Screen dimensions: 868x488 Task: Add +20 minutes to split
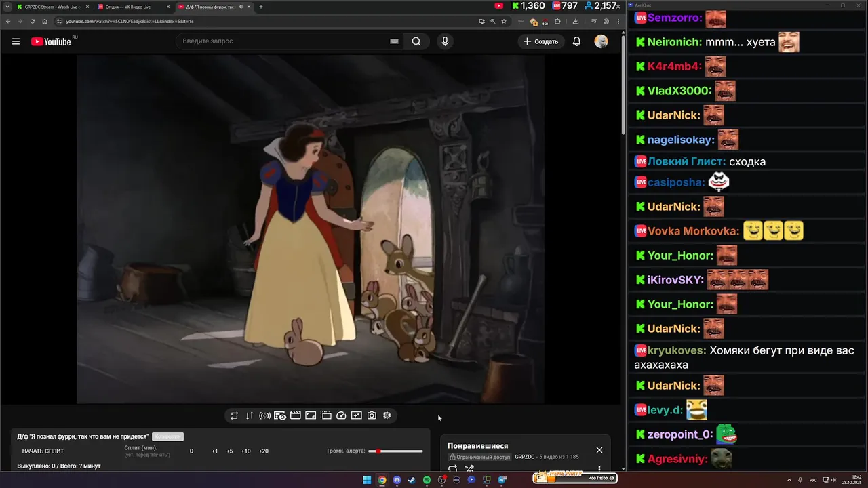tap(264, 451)
